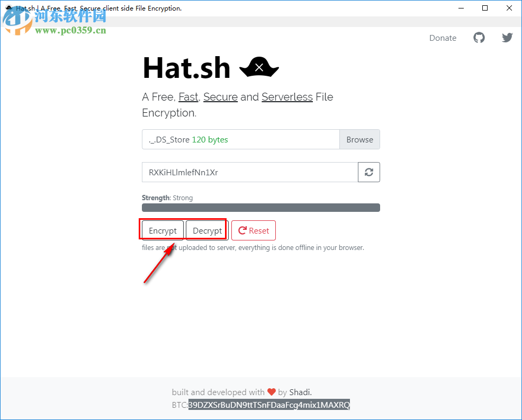Image resolution: width=522 pixels, height=420 pixels.
Task: Open the GitHub repository icon
Action: [x=479, y=38]
